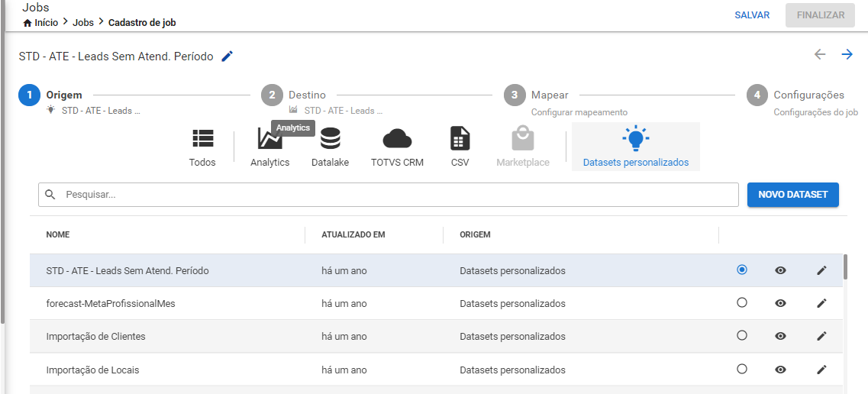Click the SALVAR button
868x394 pixels.
pos(752,15)
